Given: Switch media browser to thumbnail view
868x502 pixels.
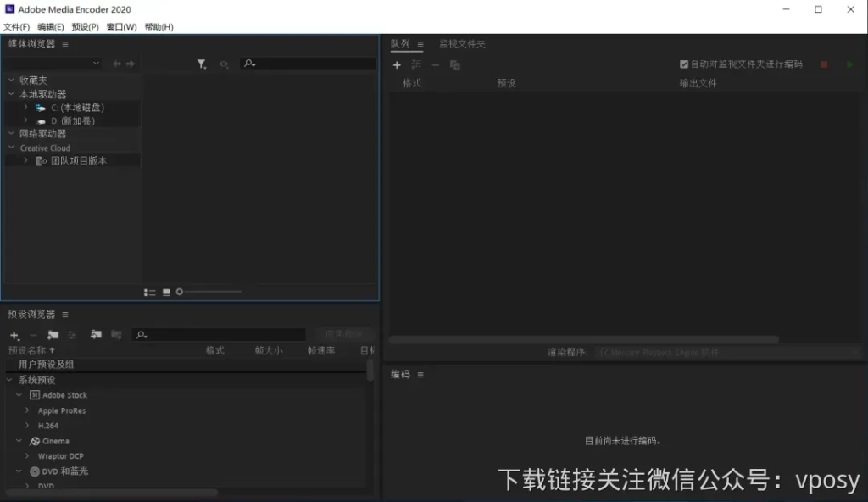Looking at the screenshot, I should 166,292.
